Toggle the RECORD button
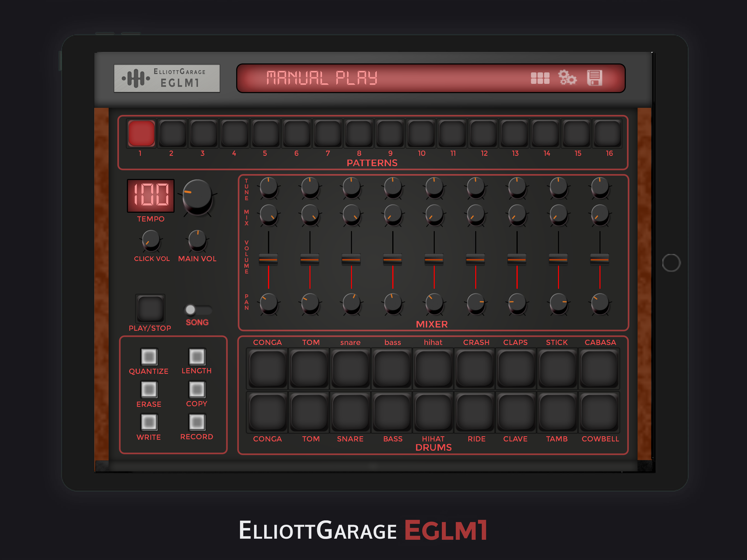 [197, 422]
